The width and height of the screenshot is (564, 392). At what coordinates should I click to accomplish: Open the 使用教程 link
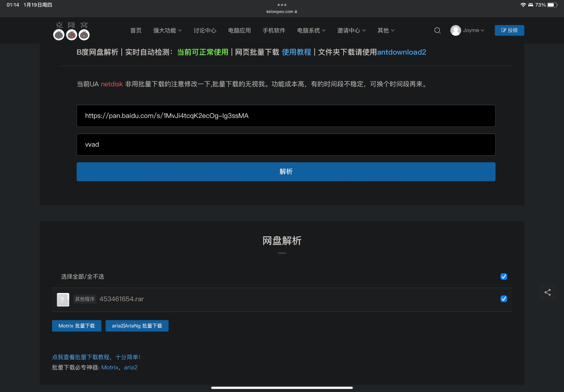(x=296, y=52)
